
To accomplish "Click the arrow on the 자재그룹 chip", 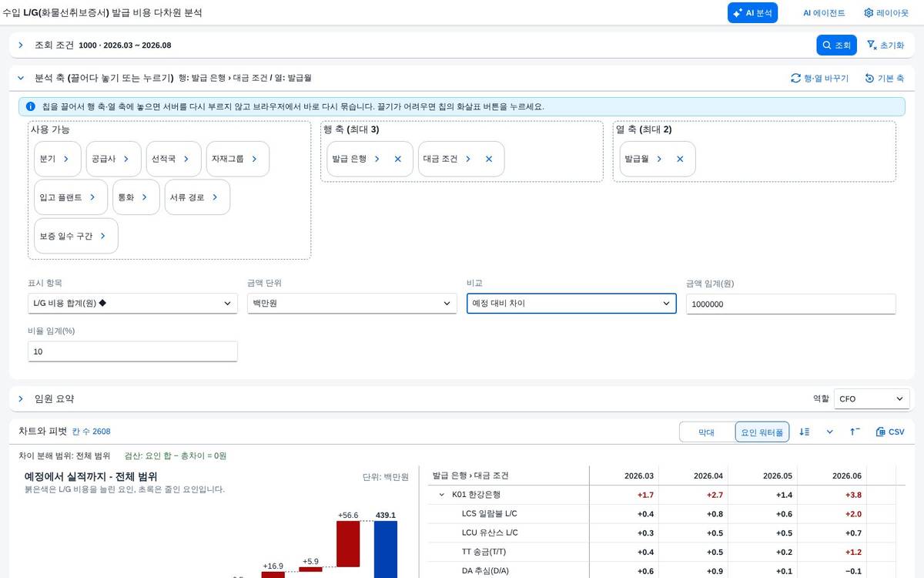I will click(254, 159).
